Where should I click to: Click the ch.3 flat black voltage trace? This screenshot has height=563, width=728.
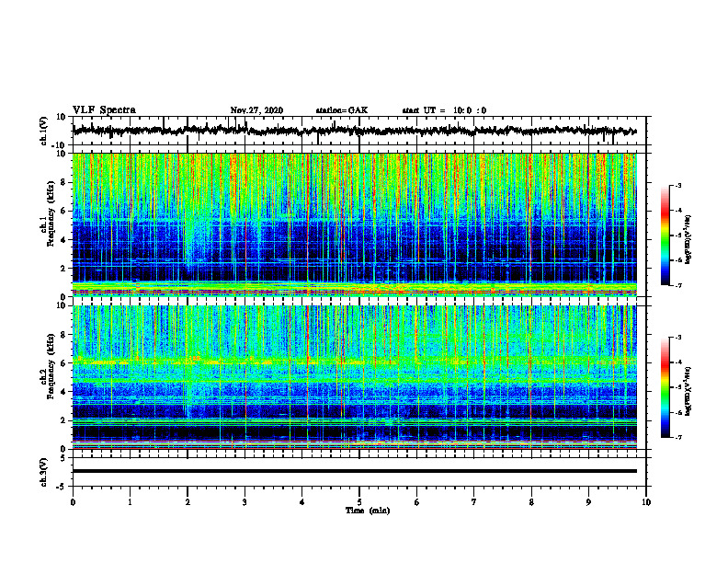tap(354, 471)
